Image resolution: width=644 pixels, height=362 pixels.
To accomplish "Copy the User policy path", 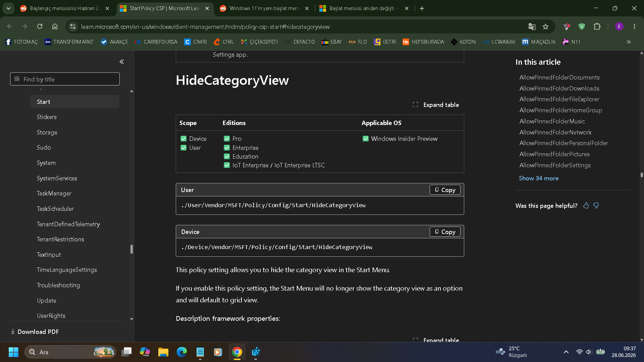I will coord(445,190).
